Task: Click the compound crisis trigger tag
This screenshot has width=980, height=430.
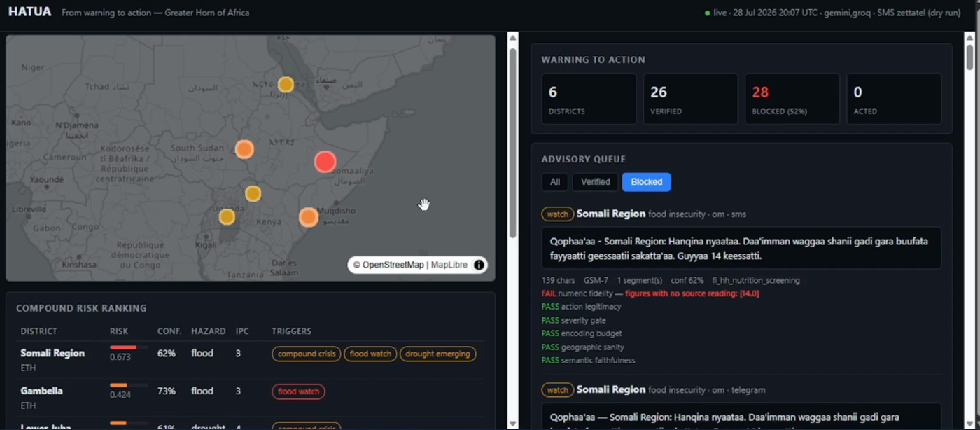Action: click(307, 354)
